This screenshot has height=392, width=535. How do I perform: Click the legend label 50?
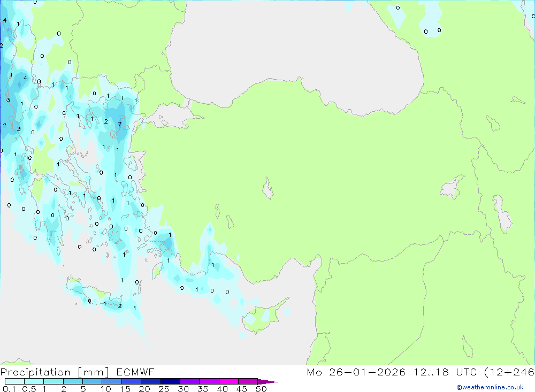[x=261, y=389]
